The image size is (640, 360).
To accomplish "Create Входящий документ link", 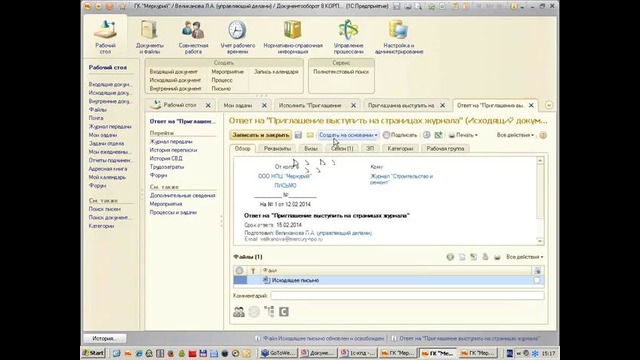I will [173, 71].
